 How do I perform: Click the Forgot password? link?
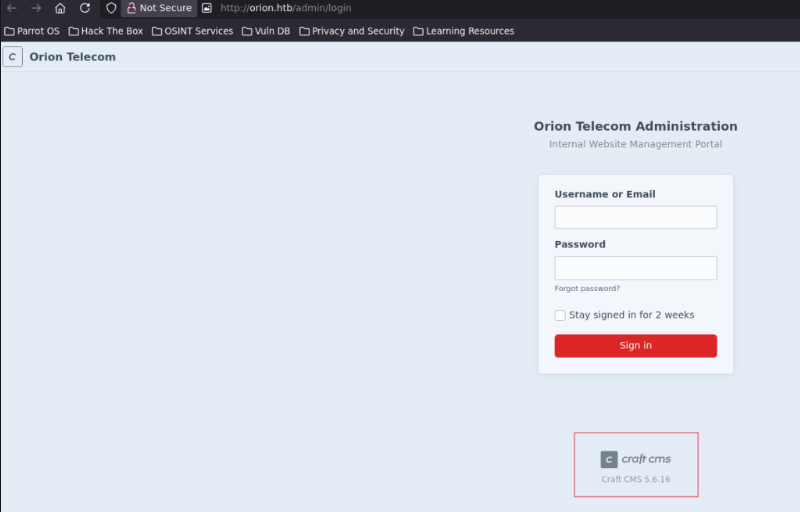click(587, 289)
